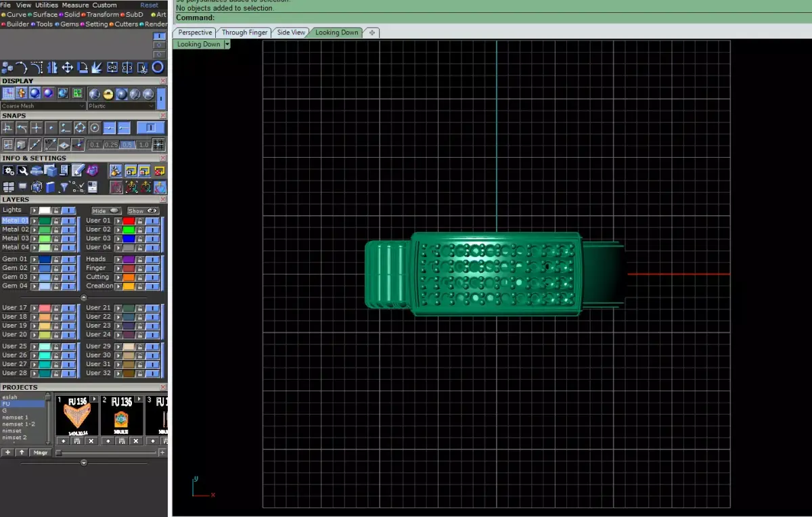Screen dimensions: 812x517
Task: Select the wireframe grid display mode icon
Action: pyautogui.click(x=9, y=93)
